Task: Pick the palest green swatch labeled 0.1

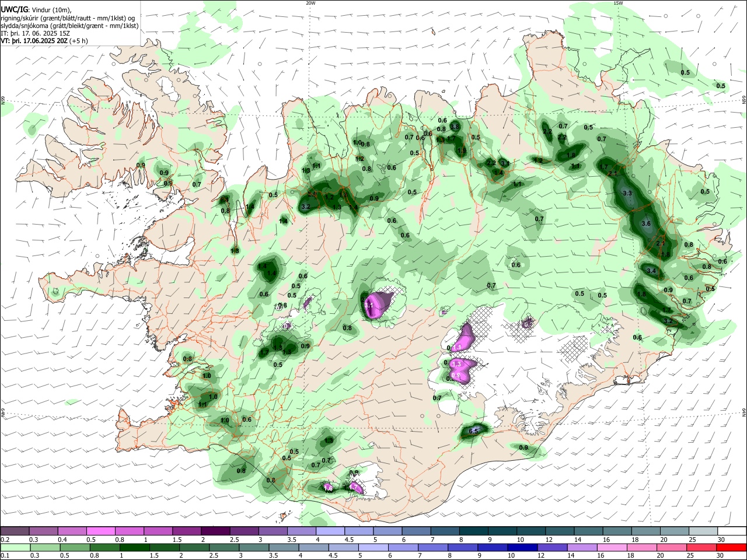Action: [x=15, y=547]
